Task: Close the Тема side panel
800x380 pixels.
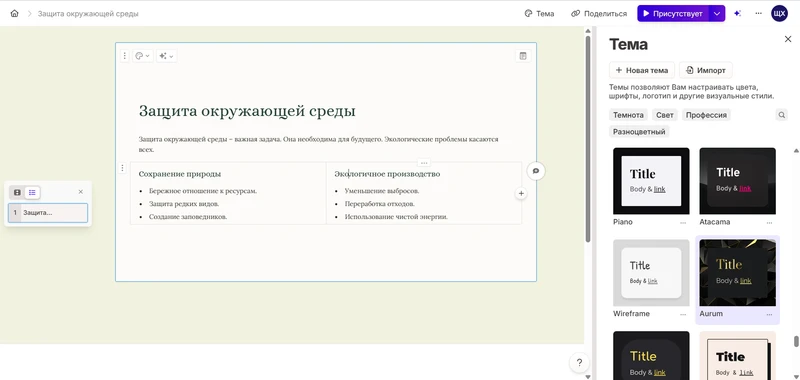Action: click(788, 39)
